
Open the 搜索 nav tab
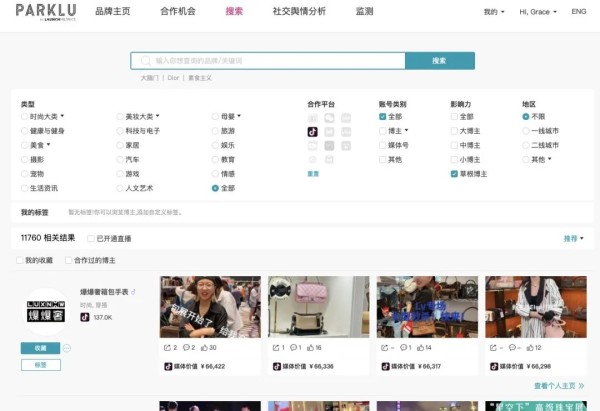point(234,11)
